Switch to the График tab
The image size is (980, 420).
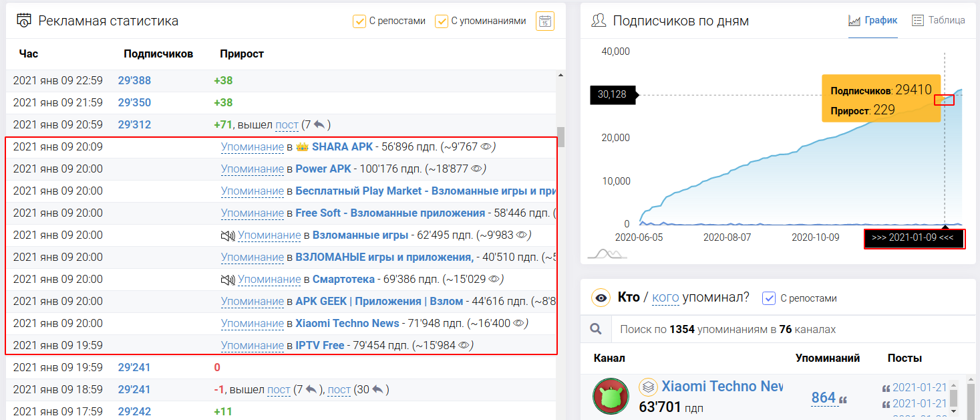click(x=873, y=20)
